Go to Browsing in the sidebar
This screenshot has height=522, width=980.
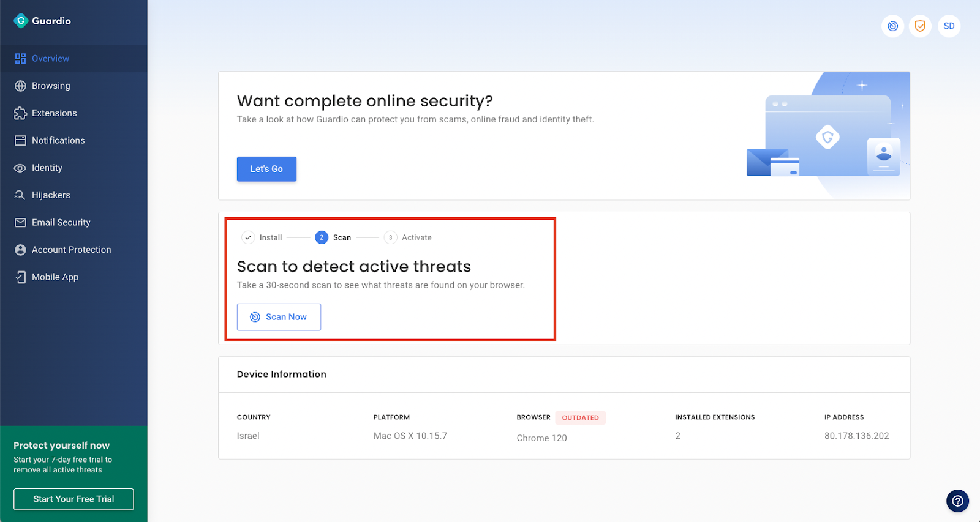coord(51,86)
